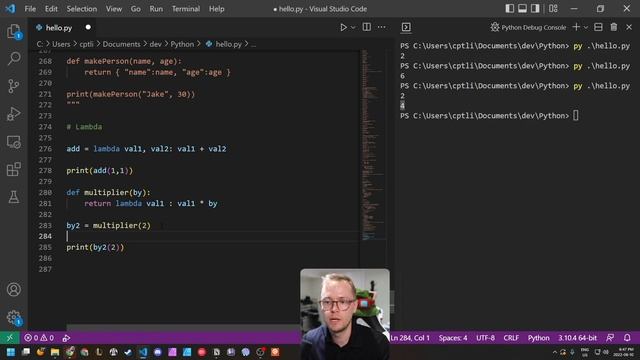
Task: Change indentation via Spaces: 4
Action: pos(453,338)
